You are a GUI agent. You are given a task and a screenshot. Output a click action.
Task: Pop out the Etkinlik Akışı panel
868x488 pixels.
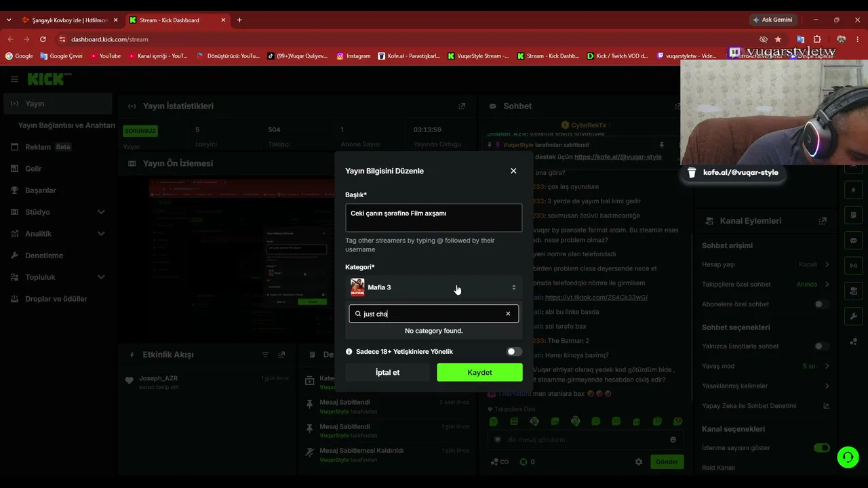281,354
